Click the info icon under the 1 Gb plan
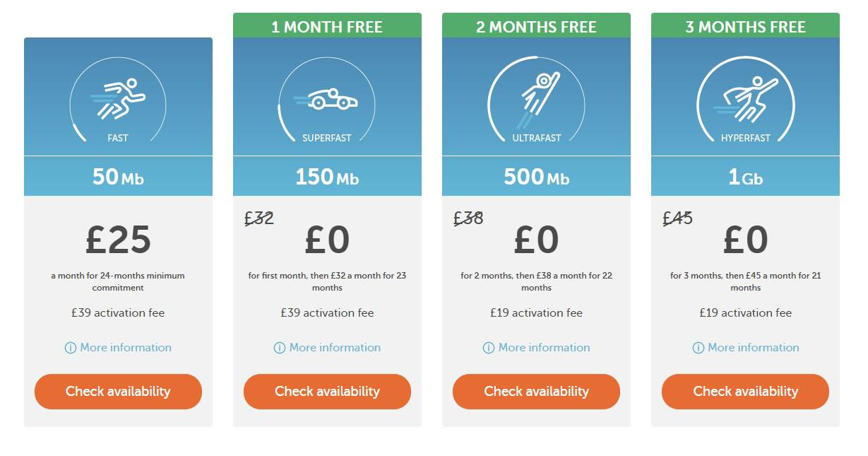This screenshot has height=456, width=868. click(x=698, y=348)
